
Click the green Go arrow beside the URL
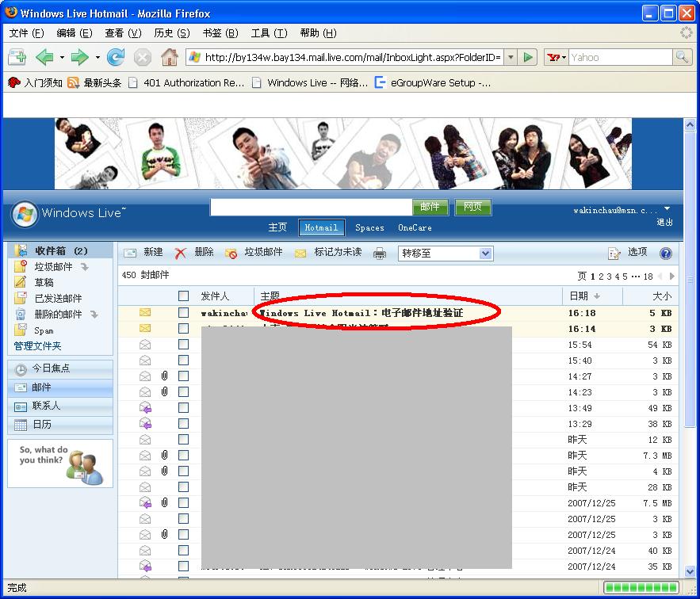click(x=528, y=57)
